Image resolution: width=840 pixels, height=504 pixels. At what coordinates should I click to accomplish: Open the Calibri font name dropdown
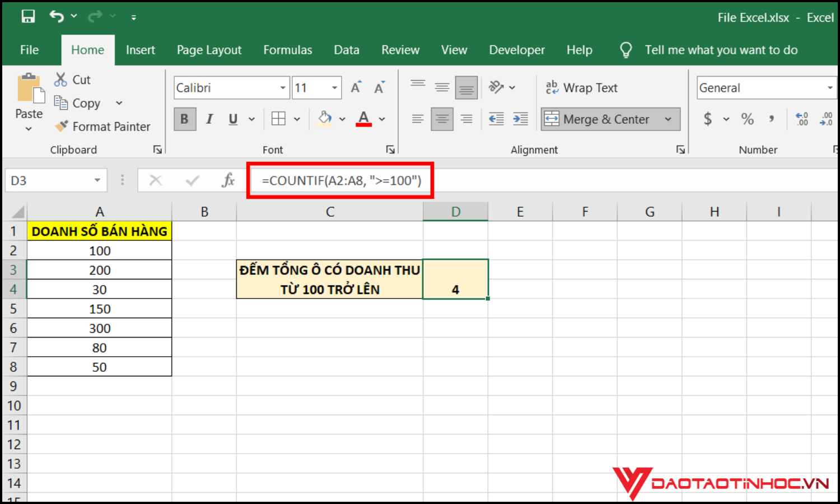coord(283,88)
